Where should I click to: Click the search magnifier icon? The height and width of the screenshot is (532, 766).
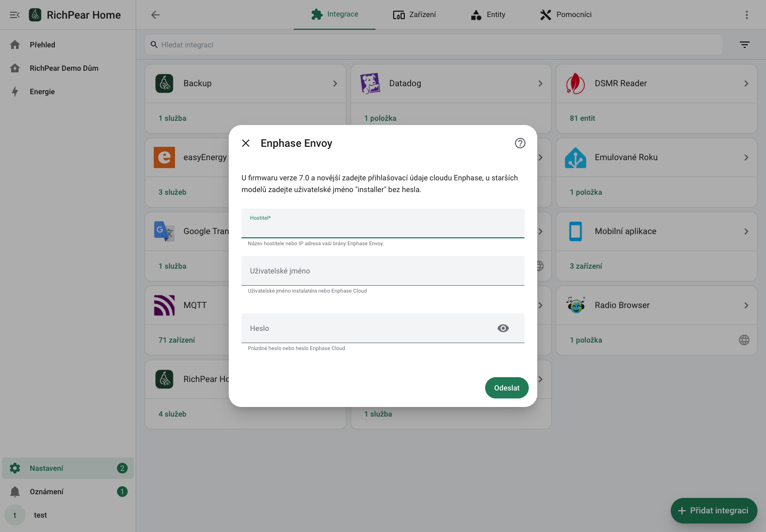click(154, 45)
